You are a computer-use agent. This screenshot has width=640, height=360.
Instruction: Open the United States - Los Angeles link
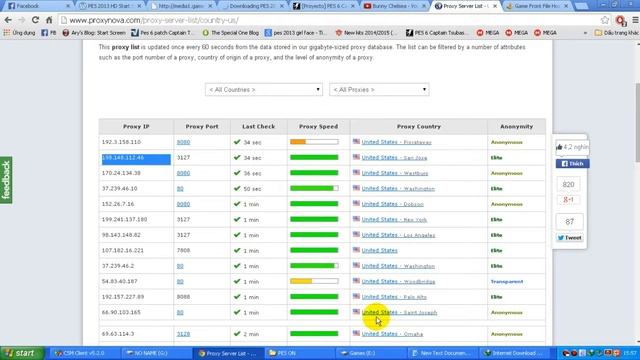click(x=398, y=235)
